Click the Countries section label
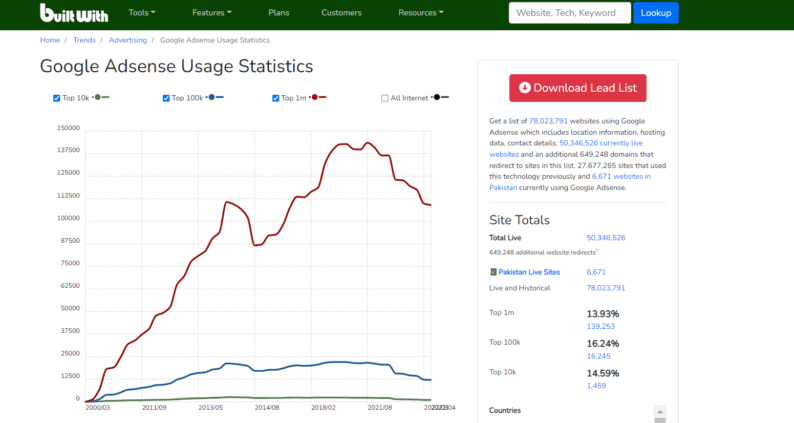This screenshot has width=794, height=423. coord(505,410)
